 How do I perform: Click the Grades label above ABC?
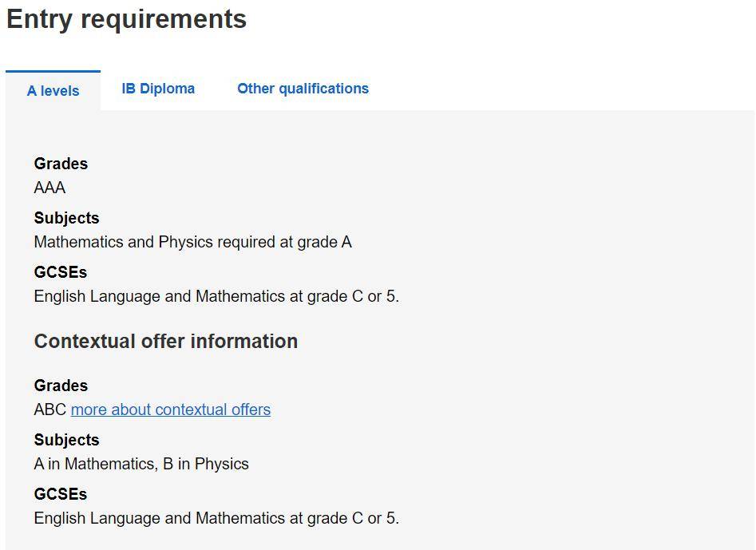61,386
